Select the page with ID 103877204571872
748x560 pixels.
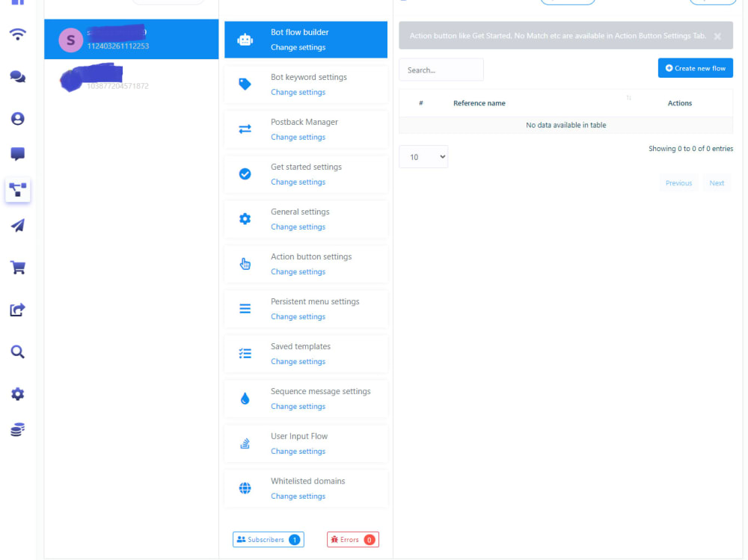click(131, 79)
